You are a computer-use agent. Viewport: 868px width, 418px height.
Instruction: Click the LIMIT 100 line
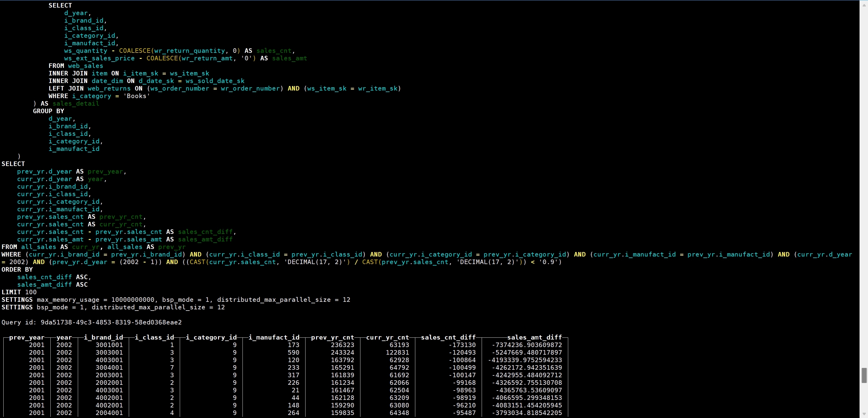pos(19,292)
